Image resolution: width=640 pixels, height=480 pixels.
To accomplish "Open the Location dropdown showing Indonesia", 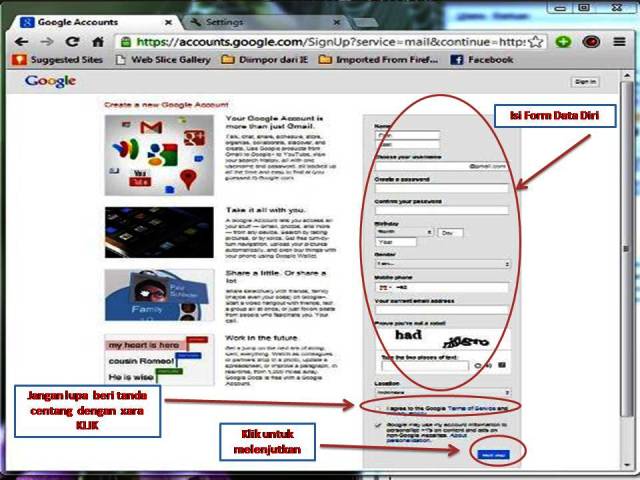I will point(443,392).
